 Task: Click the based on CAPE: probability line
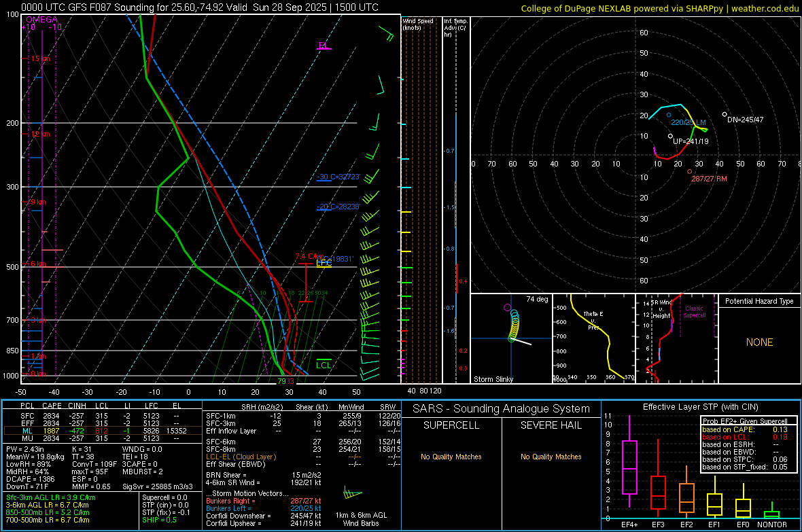(x=745, y=429)
